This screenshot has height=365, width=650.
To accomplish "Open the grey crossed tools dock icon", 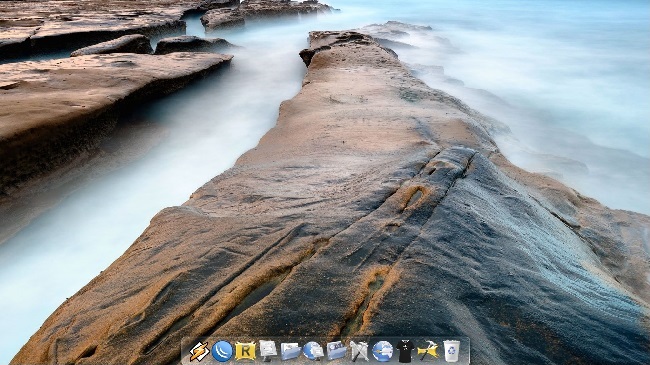I will pyautogui.click(x=359, y=351).
